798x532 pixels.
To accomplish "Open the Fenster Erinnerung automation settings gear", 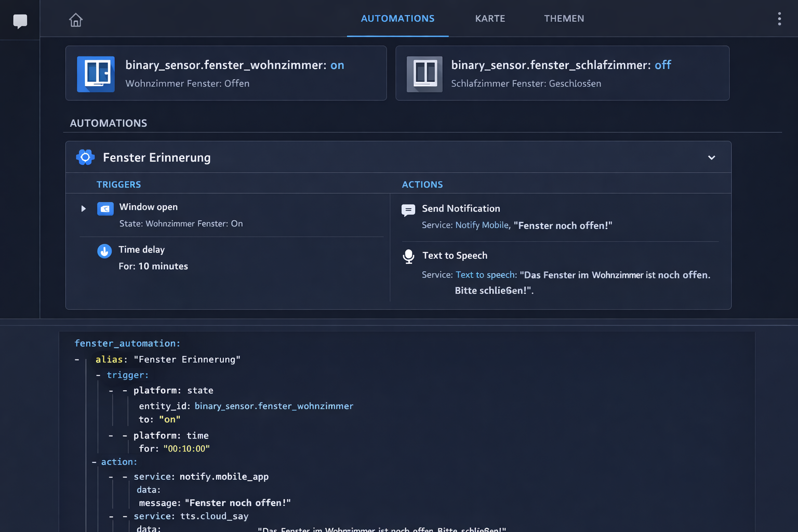I will [85, 157].
